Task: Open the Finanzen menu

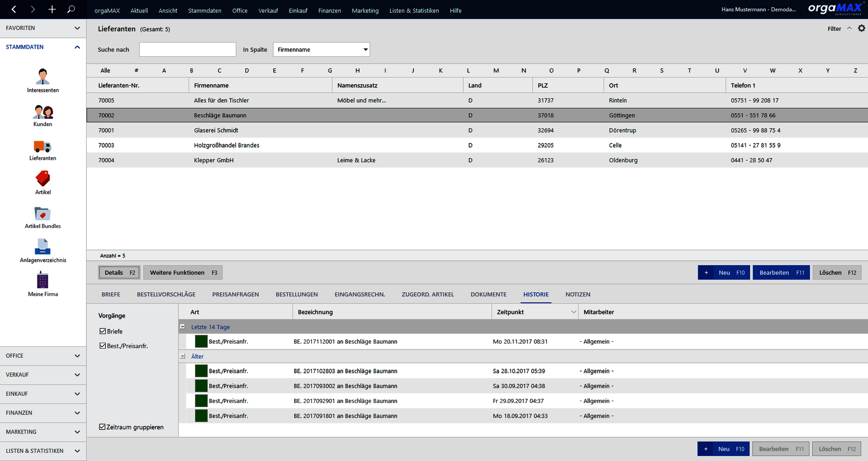Action: 329,11
